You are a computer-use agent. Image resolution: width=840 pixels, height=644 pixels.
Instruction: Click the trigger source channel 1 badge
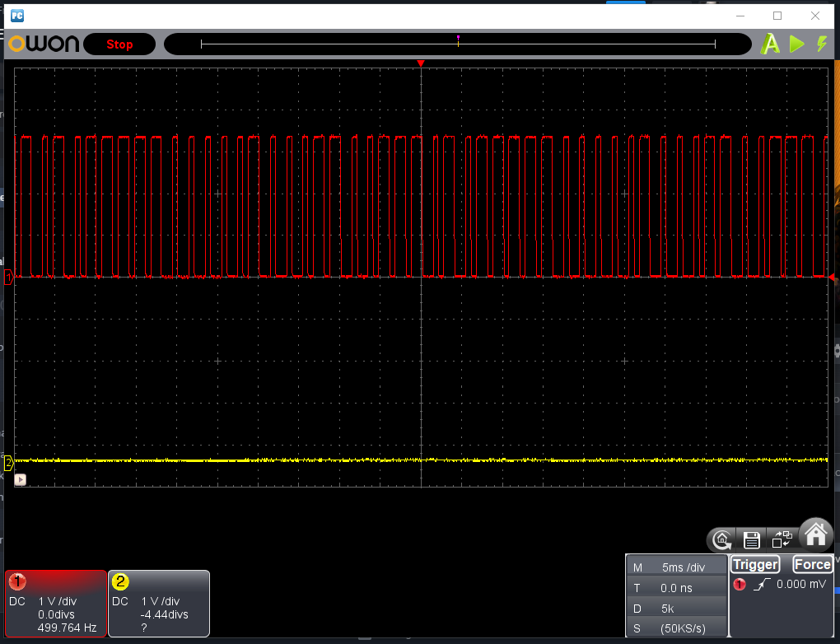click(740, 585)
